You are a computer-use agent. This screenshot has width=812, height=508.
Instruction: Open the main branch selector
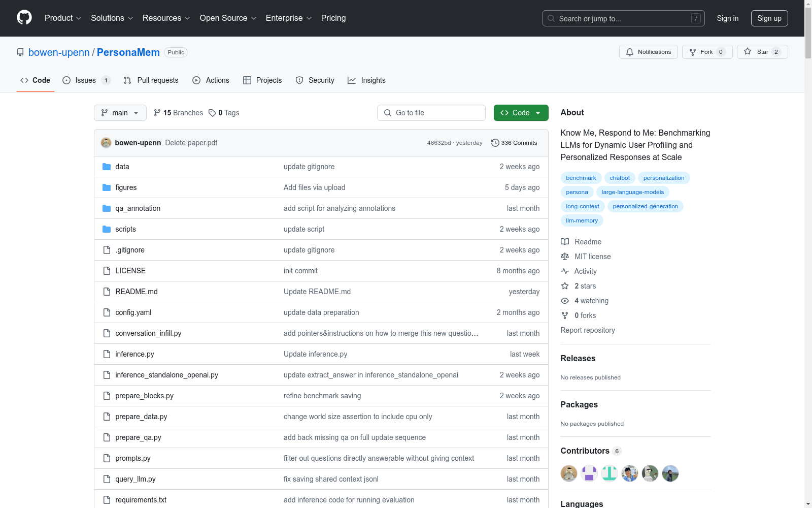[x=120, y=113]
